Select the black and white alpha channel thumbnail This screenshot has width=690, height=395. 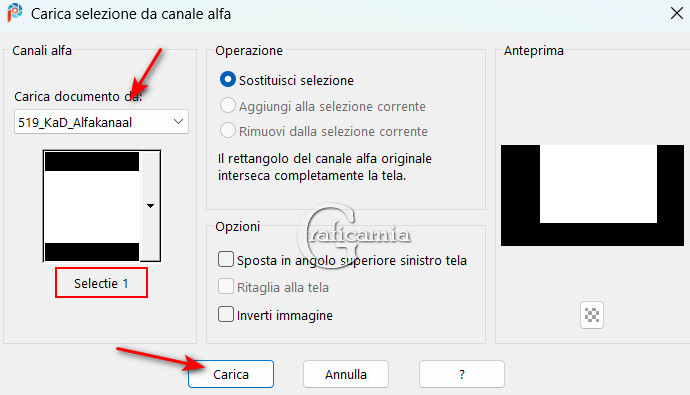tap(92, 206)
